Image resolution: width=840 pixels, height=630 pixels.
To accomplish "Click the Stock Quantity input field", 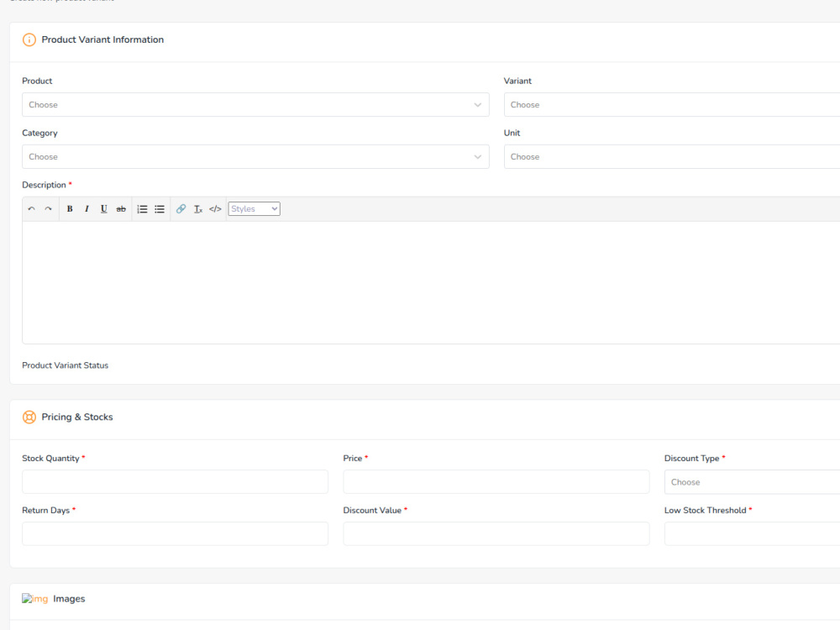I will (x=176, y=481).
